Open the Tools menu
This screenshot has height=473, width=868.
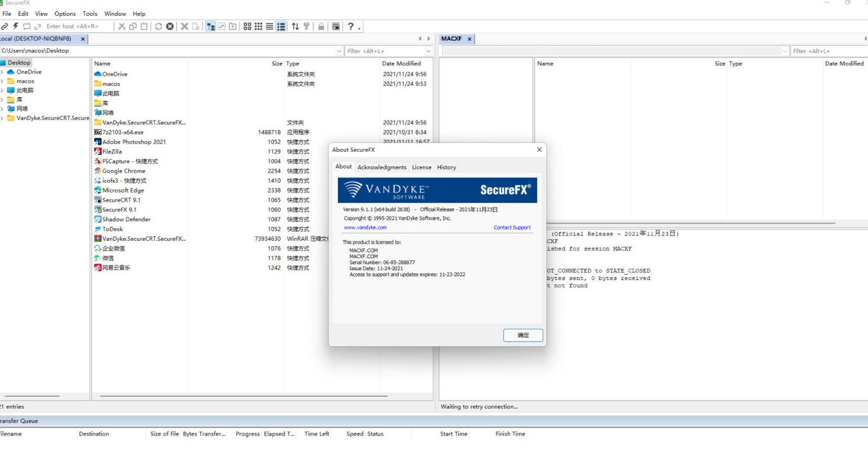tap(90, 14)
